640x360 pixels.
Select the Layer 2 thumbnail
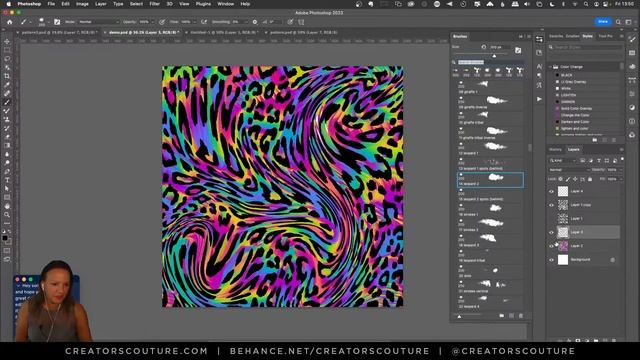point(563,246)
